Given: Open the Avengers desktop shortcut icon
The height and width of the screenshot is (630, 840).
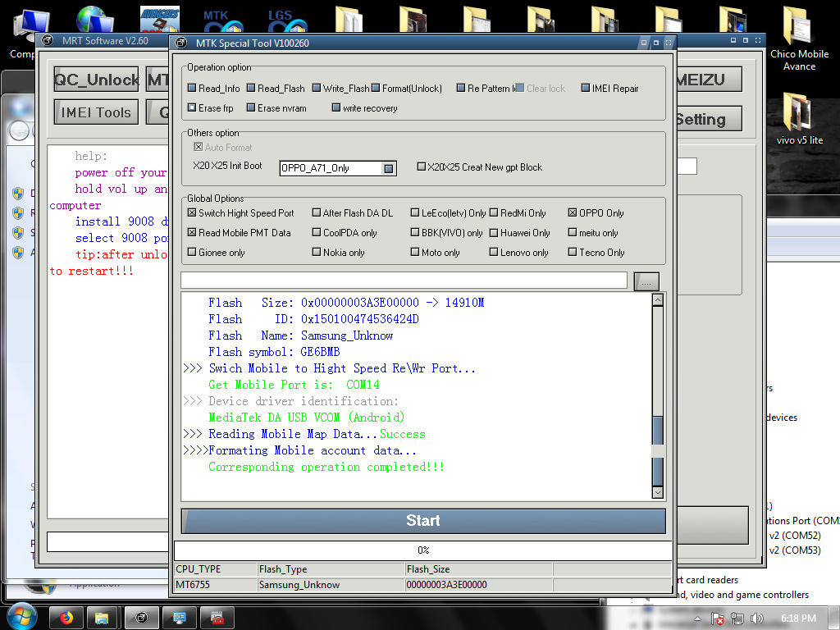Looking at the screenshot, I should 160,20.
